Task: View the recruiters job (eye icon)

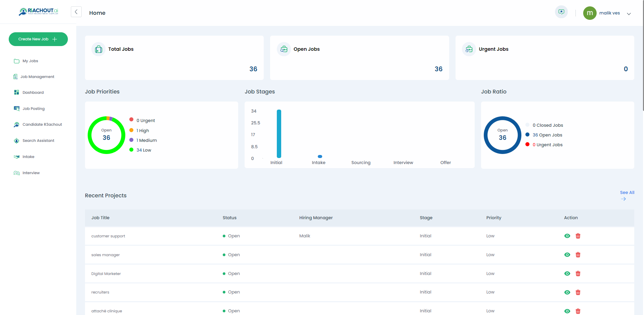Action: [x=567, y=292]
